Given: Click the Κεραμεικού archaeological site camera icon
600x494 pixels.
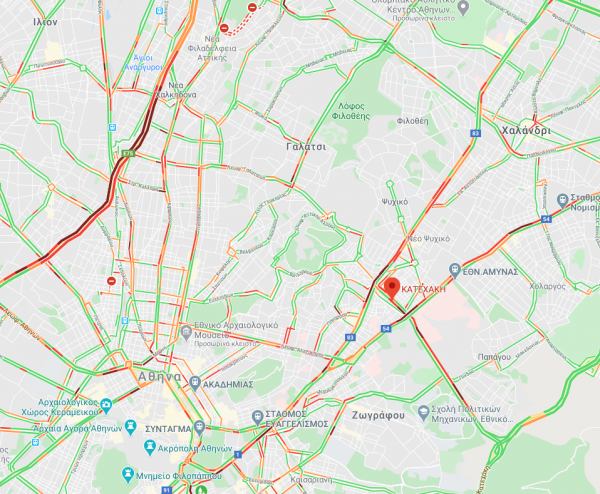Looking at the screenshot, I should [x=106, y=405].
